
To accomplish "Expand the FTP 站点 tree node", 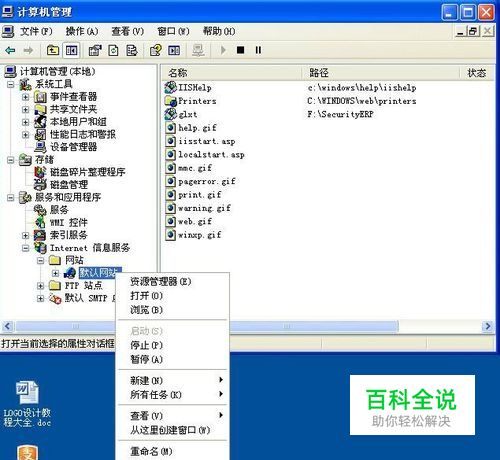I will [40, 286].
